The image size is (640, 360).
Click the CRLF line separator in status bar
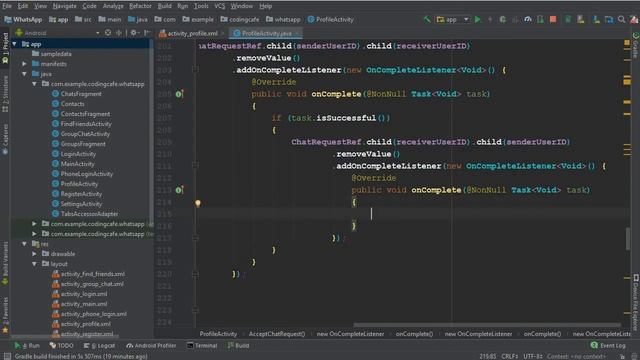click(509, 356)
